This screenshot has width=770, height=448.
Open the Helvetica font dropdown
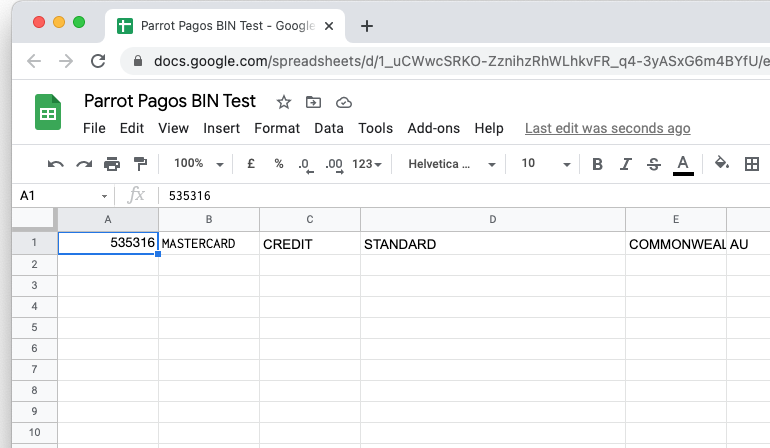(452, 164)
